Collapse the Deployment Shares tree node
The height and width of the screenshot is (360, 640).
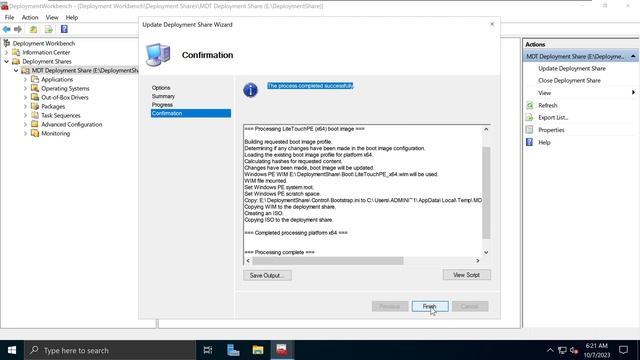click(x=7, y=61)
